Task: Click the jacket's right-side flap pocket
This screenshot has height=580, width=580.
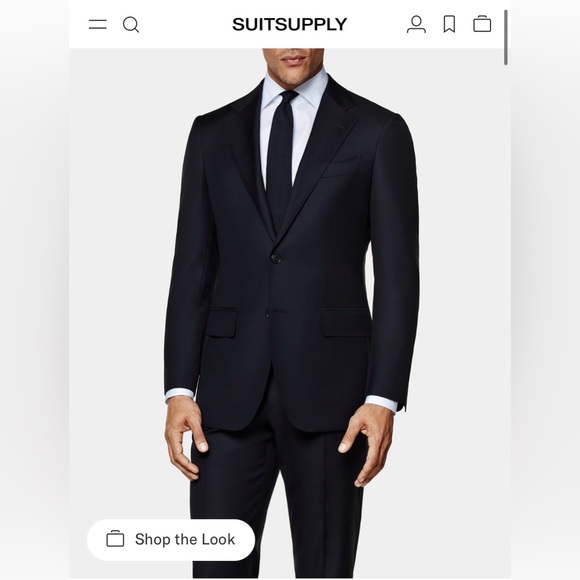Action: [x=345, y=323]
